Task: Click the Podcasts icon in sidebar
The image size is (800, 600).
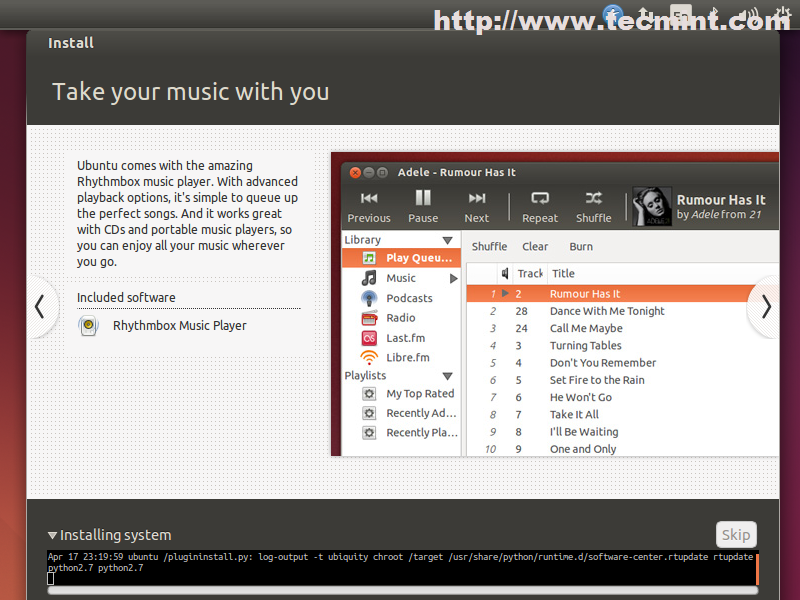Action: (369, 298)
